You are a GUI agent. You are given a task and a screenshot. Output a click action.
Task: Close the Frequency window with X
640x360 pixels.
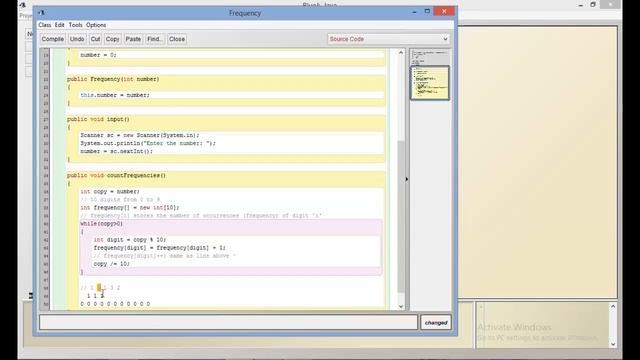pos(444,11)
